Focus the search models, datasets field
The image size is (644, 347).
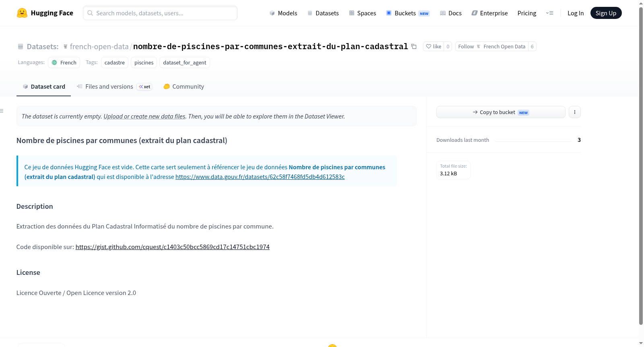coord(160,13)
